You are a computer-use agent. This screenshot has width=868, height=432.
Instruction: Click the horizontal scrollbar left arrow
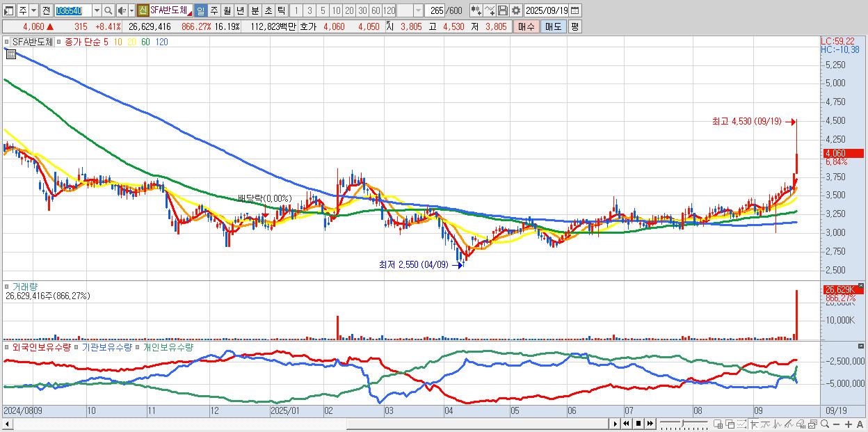(7, 424)
